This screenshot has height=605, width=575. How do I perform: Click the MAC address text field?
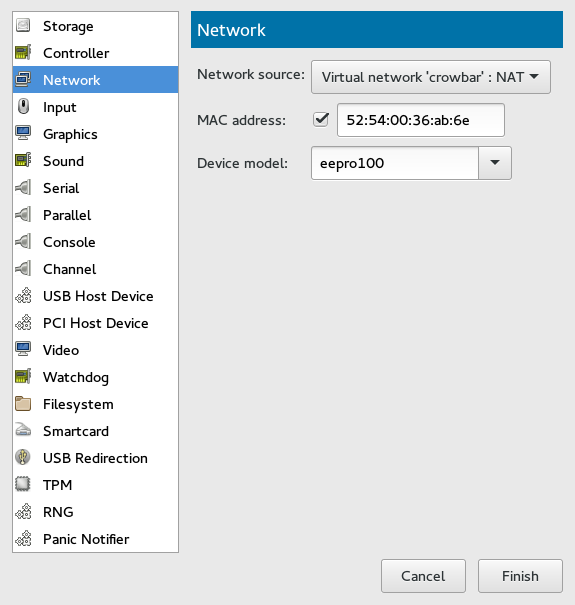pos(421,120)
